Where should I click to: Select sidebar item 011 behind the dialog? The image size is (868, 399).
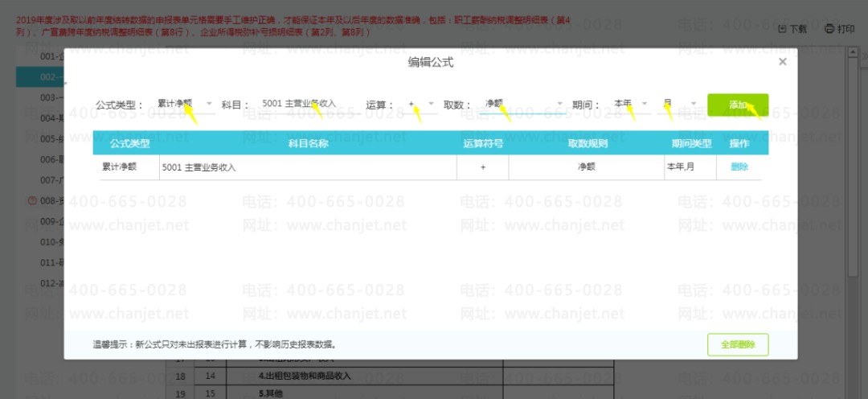[52, 263]
